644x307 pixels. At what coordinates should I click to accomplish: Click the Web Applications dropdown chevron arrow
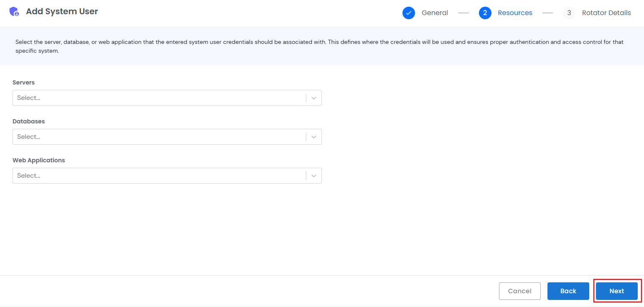click(x=313, y=175)
